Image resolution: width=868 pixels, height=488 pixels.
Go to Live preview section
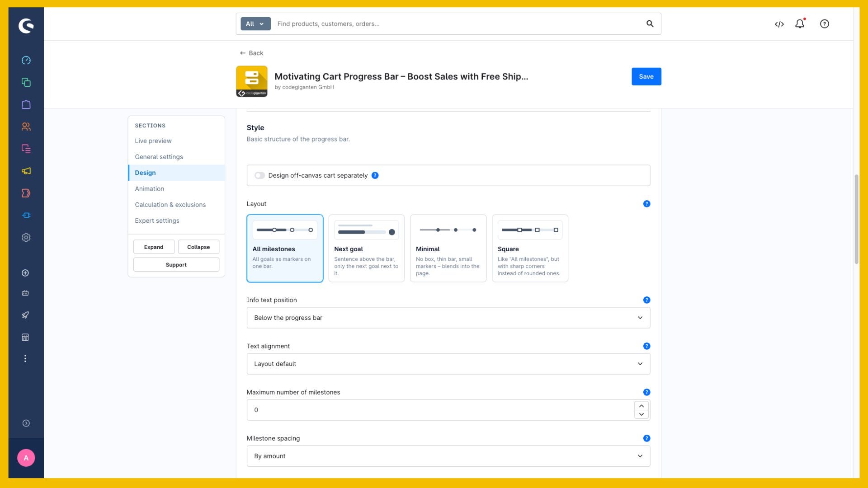pos(176,141)
